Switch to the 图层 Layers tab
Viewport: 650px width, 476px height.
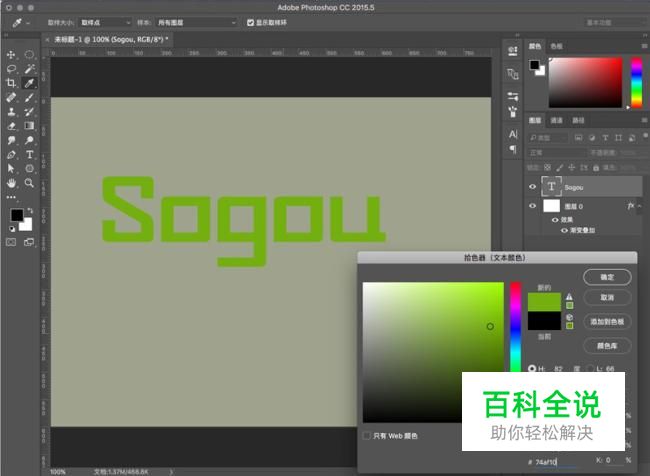pyautogui.click(x=535, y=120)
